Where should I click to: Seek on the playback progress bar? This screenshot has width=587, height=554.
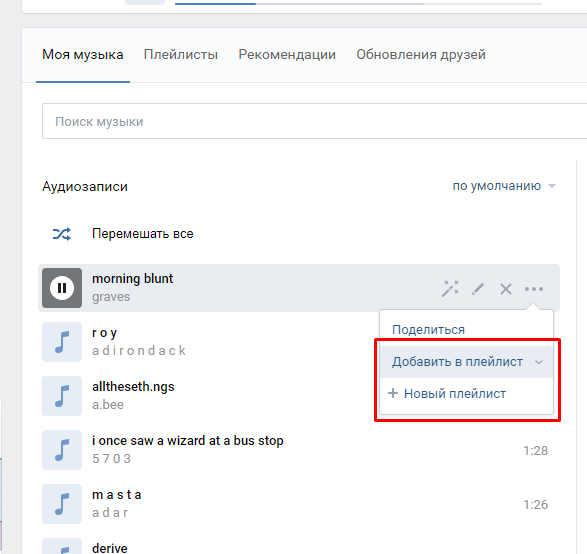pos(358,4)
